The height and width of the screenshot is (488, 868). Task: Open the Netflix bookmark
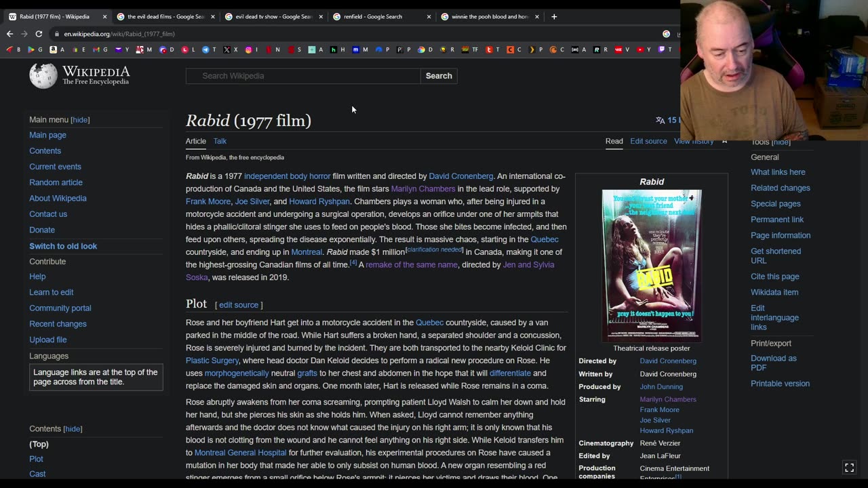click(x=273, y=49)
